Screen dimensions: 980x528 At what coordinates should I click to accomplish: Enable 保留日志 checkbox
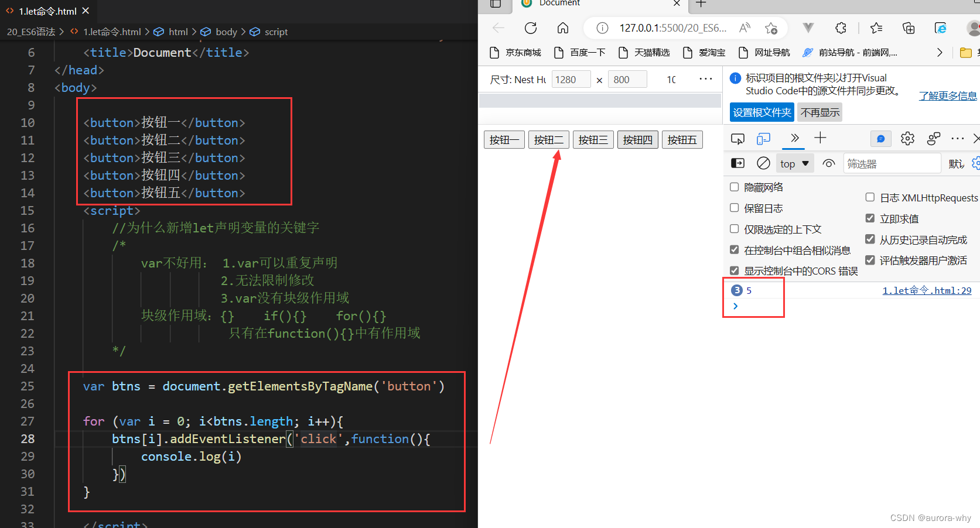point(735,208)
